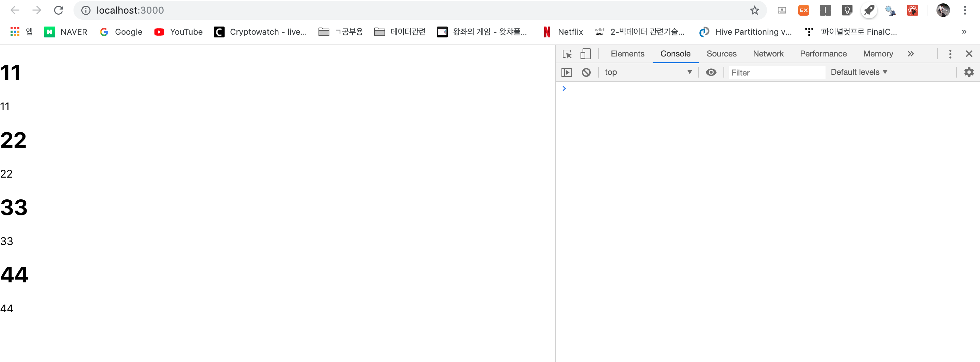Go back to the previous page
The image size is (980, 362).
[15, 10]
